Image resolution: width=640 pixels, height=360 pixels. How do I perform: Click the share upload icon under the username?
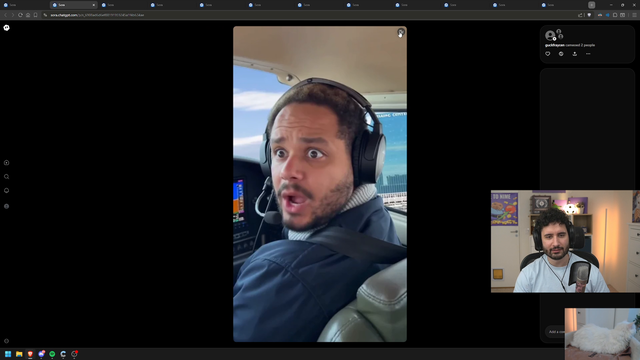tap(575, 53)
